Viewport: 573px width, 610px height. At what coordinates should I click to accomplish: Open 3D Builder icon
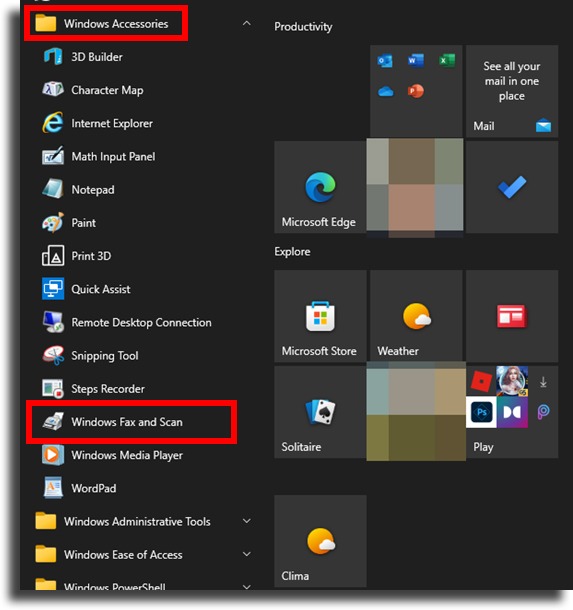[53, 57]
